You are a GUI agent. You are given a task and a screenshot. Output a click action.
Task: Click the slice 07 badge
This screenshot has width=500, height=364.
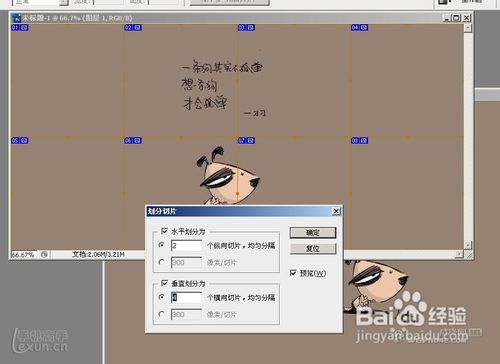point(246,140)
